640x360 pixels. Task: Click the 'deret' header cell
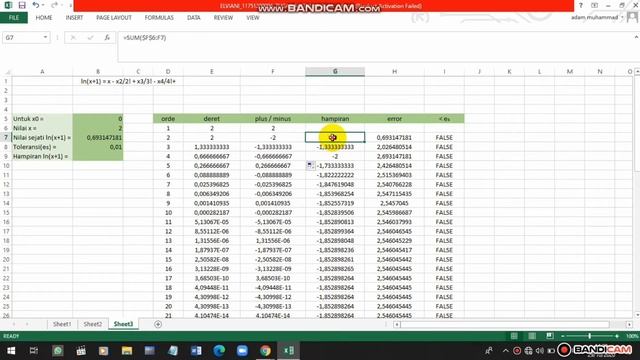click(x=211, y=119)
